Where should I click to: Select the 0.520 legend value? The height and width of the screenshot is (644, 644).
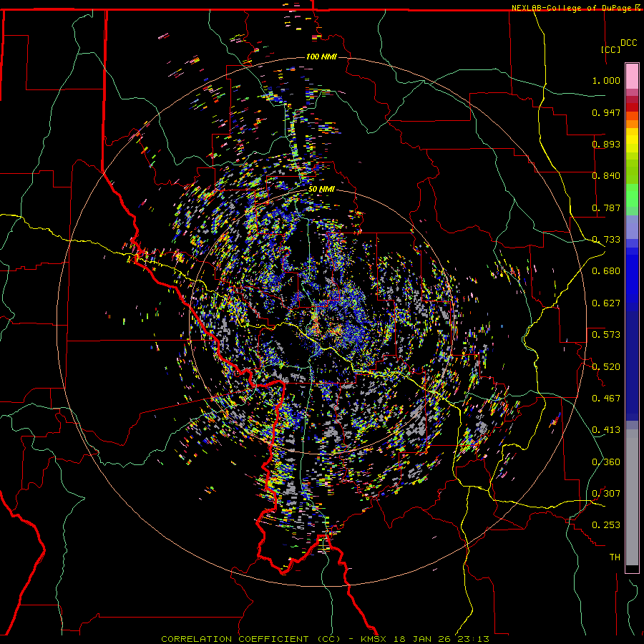606,367
